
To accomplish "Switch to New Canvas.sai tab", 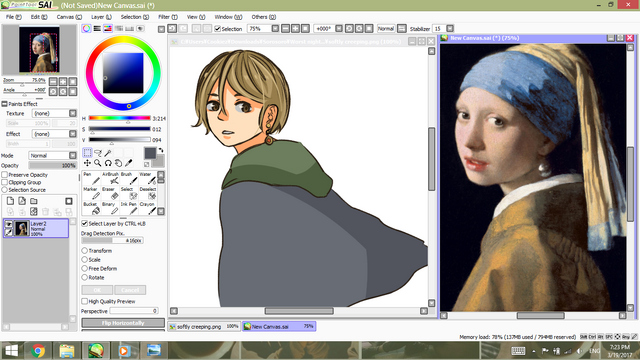I will click(279, 327).
